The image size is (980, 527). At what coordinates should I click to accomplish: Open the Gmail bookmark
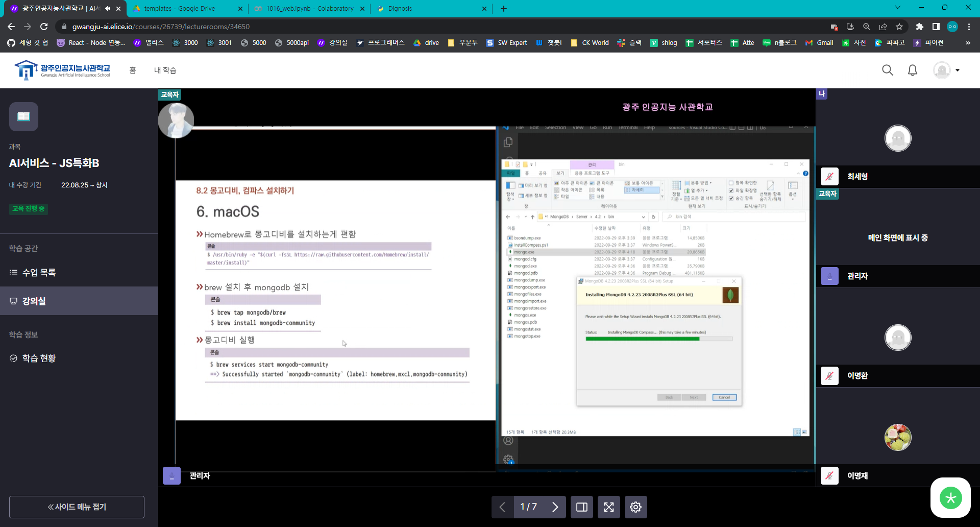click(x=819, y=43)
